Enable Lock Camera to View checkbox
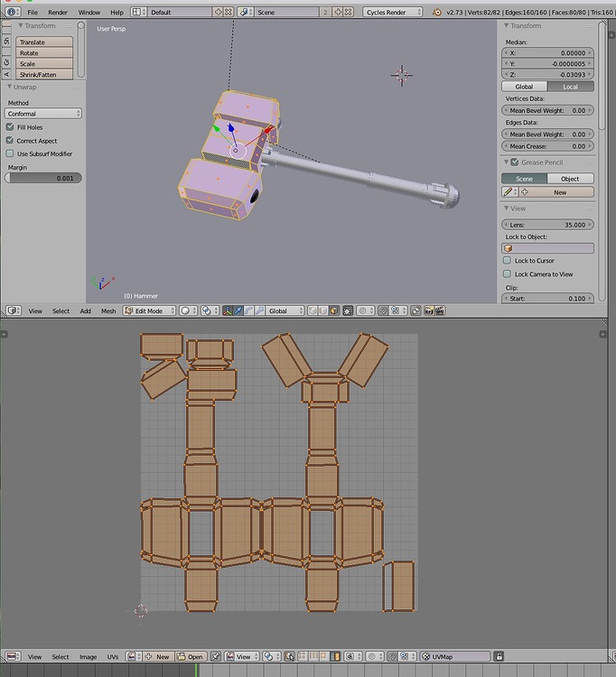The height and width of the screenshot is (677, 616). (x=507, y=274)
